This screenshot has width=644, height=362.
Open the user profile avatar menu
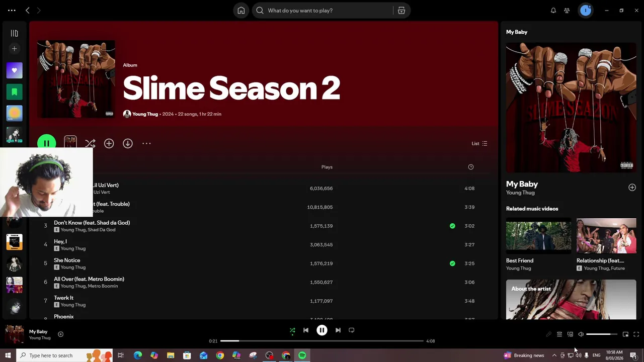tap(586, 11)
